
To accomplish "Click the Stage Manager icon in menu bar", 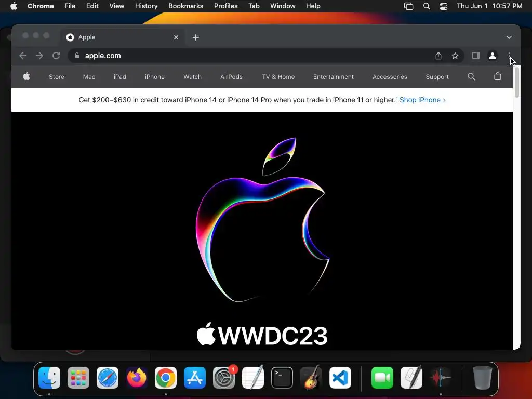I will [x=408, y=6].
